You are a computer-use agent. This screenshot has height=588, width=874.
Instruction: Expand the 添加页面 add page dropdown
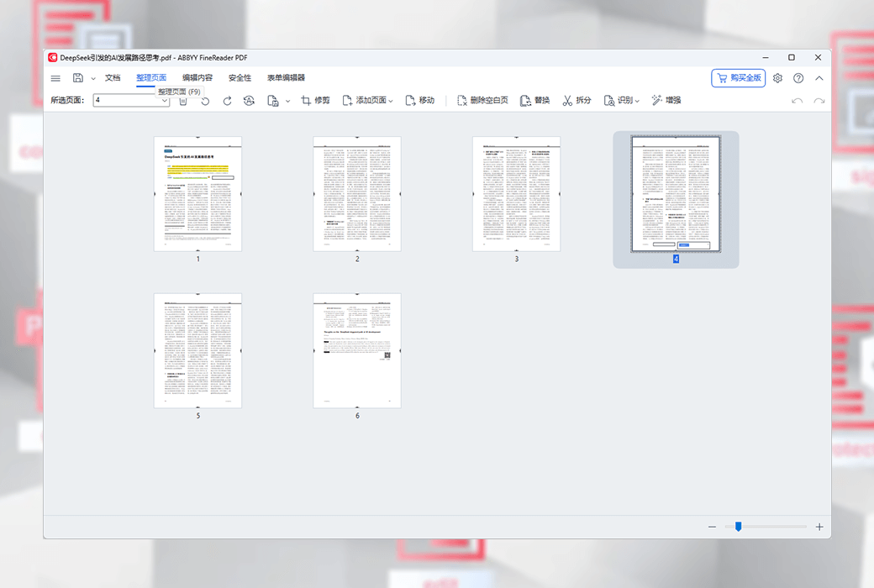point(391,101)
